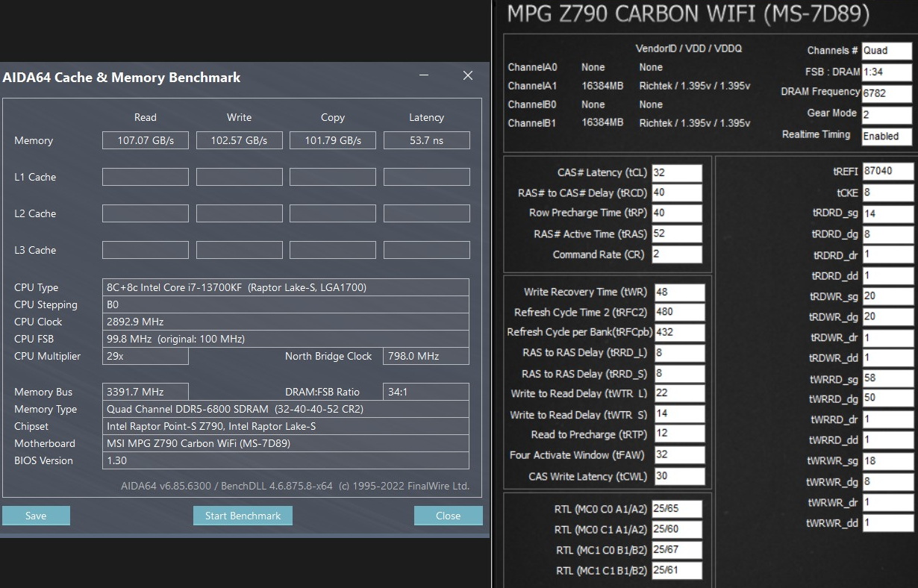918x588 pixels.
Task: Click the tREFI field value 87040
Action: 888,171
